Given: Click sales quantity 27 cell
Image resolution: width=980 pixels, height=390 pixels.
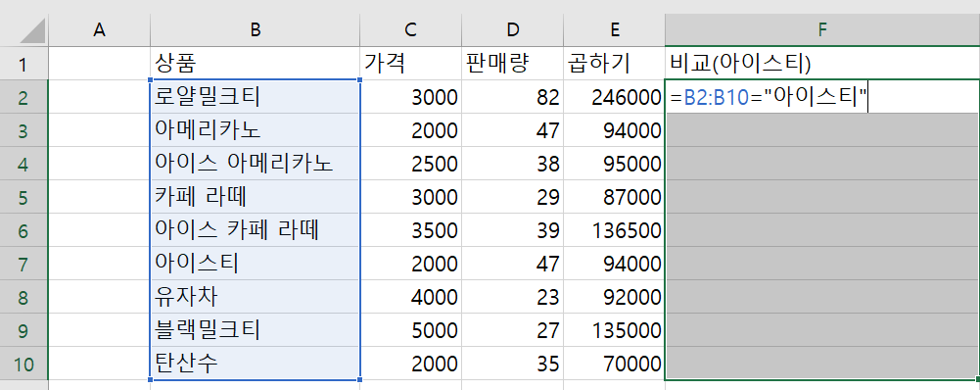Looking at the screenshot, I should point(512,330).
